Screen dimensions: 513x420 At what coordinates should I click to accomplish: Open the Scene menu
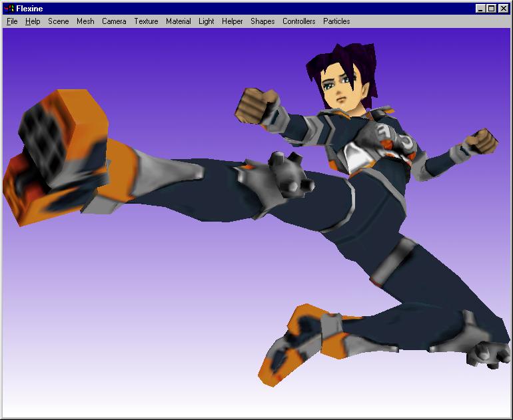tap(59, 21)
